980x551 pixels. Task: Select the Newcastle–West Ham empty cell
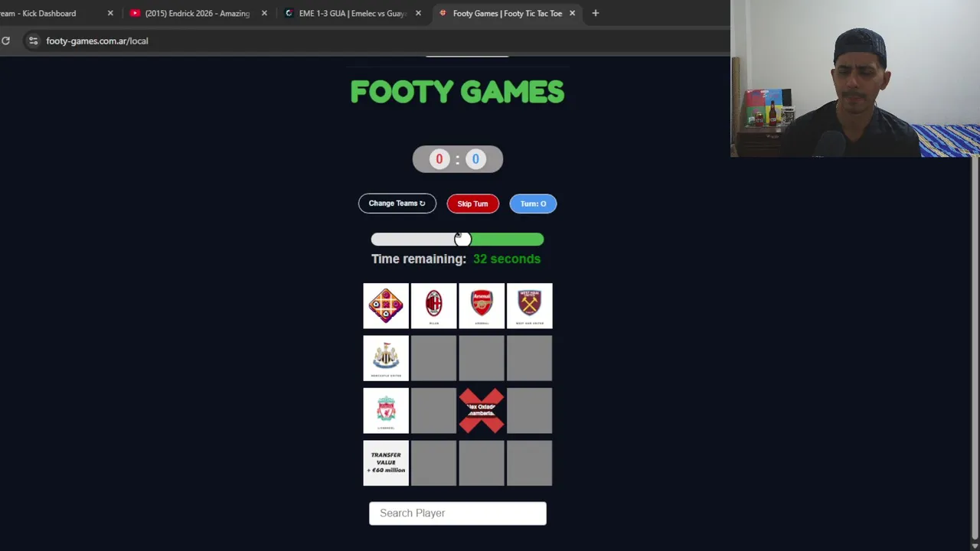pyautogui.click(x=529, y=357)
